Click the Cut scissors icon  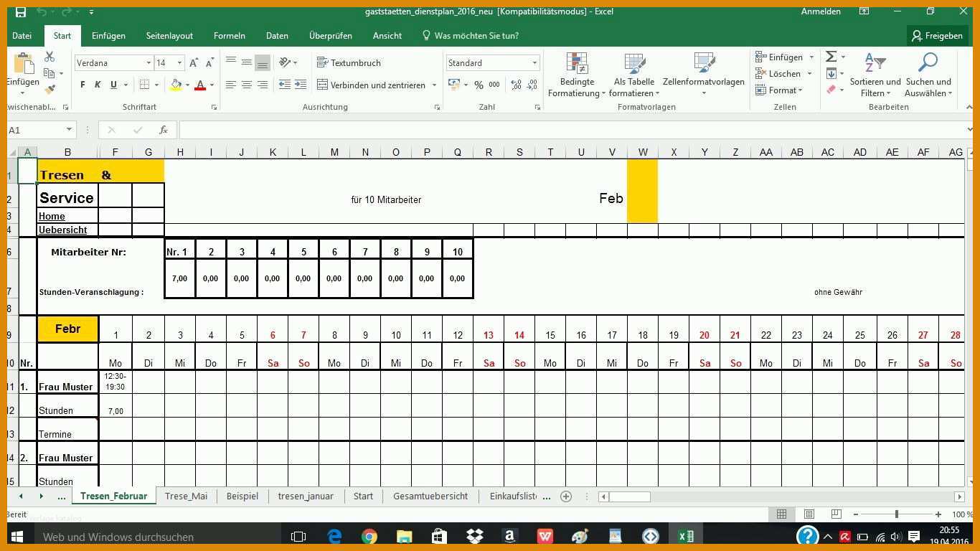(x=50, y=57)
